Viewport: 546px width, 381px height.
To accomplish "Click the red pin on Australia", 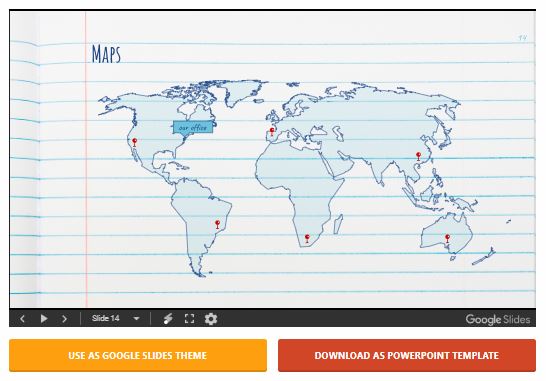I will pyautogui.click(x=447, y=239).
